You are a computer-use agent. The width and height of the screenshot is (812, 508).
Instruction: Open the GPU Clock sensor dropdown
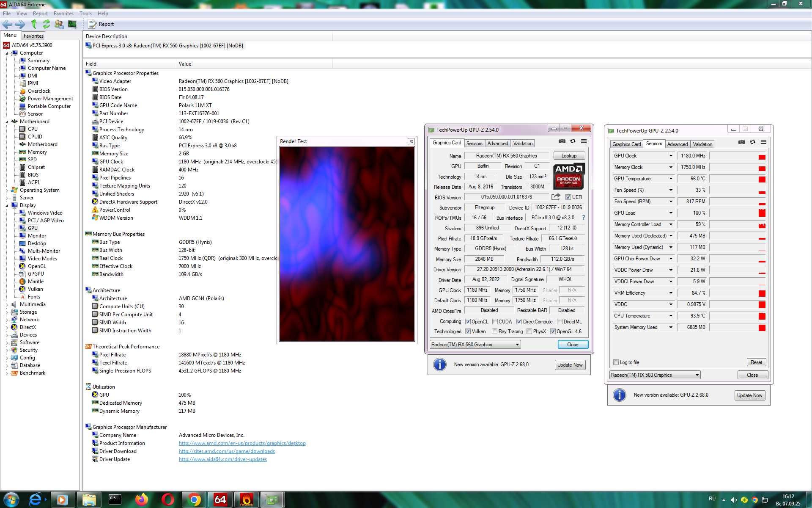(671, 156)
